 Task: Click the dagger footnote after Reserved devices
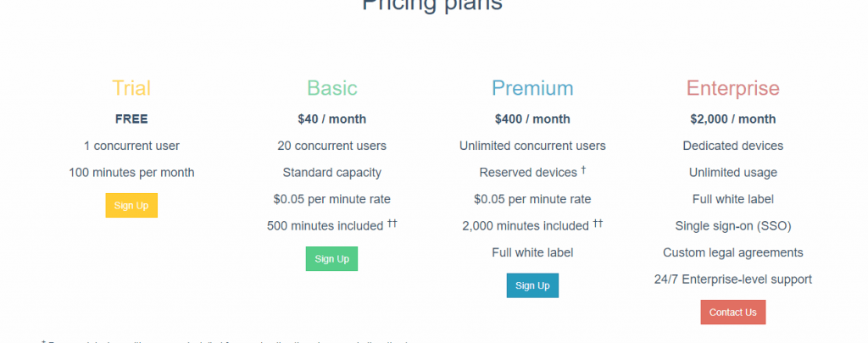pyautogui.click(x=583, y=170)
